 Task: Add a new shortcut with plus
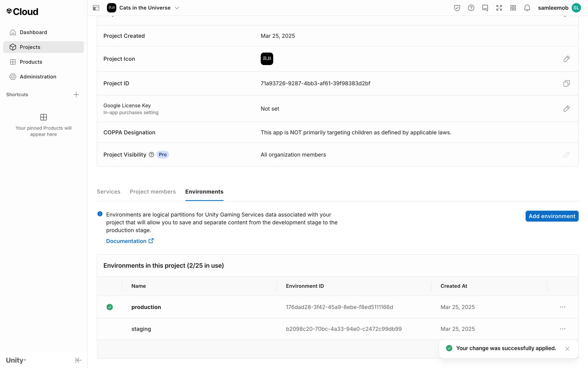(76, 94)
